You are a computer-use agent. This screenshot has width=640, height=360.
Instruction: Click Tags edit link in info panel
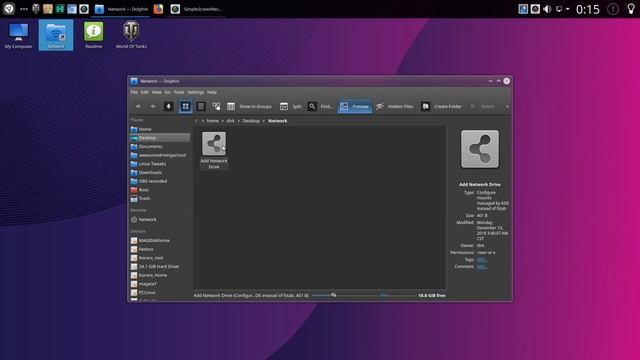(x=482, y=260)
